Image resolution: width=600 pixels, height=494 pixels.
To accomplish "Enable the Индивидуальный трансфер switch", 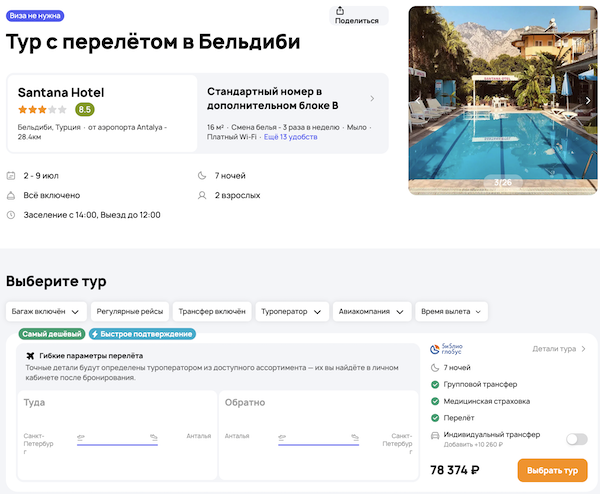I will tap(576, 438).
